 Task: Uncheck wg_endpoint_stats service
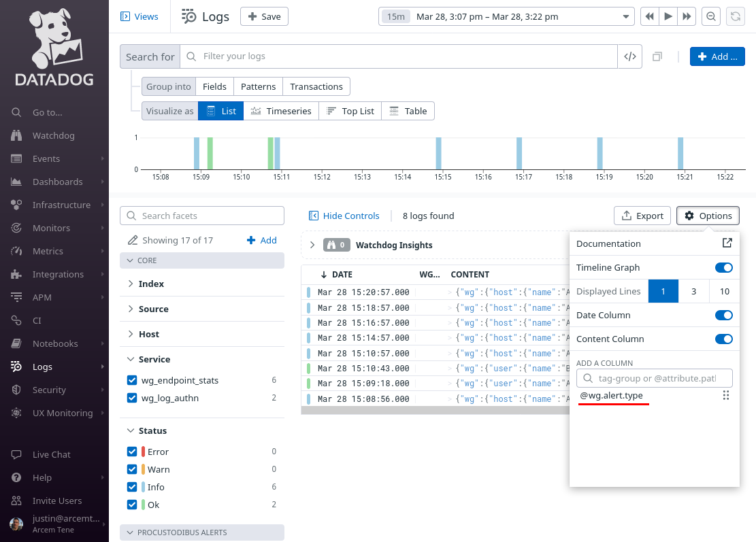tap(132, 380)
